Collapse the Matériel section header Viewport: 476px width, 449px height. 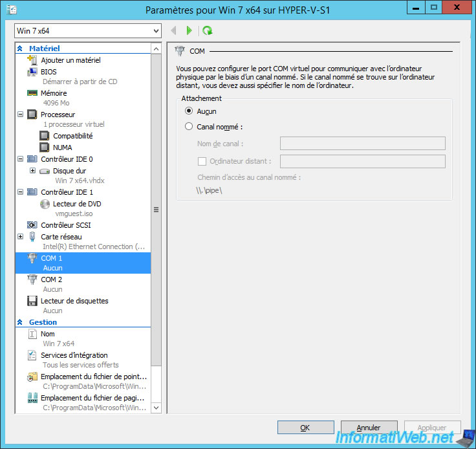[x=19, y=49]
